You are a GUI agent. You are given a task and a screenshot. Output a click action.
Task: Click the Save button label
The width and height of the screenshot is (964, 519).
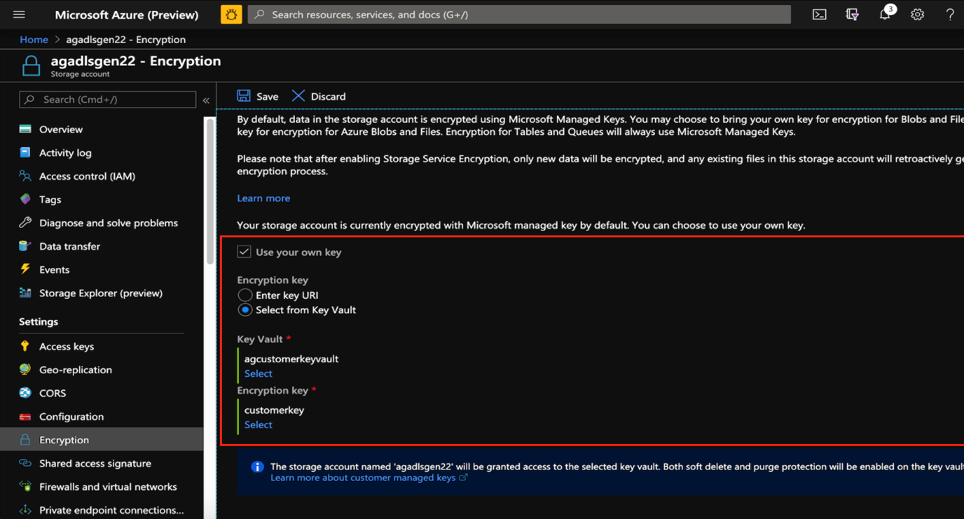click(267, 97)
